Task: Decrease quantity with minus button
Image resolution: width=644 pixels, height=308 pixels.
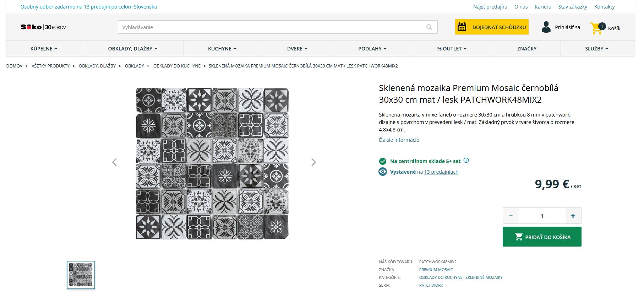Action: pos(511,216)
